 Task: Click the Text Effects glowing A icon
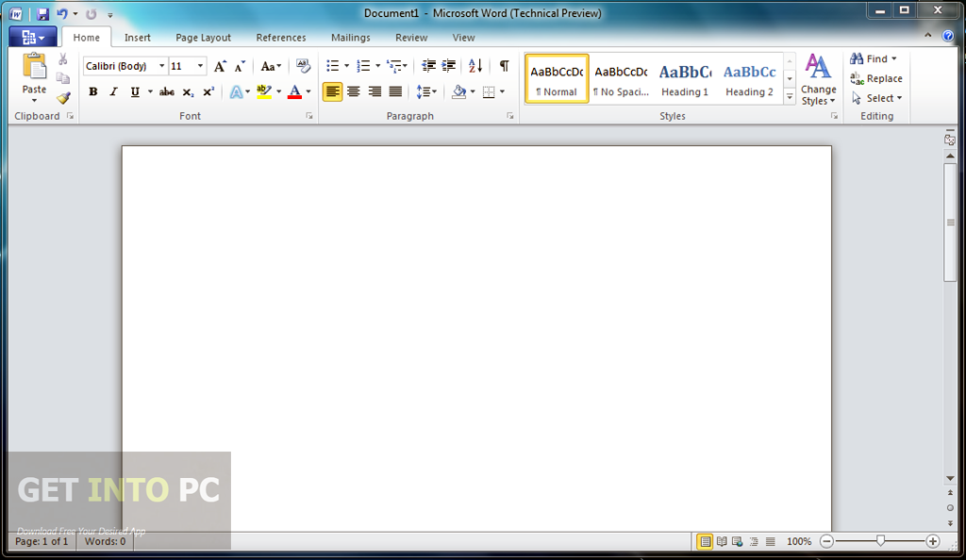pyautogui.click(x=236, y=92)
